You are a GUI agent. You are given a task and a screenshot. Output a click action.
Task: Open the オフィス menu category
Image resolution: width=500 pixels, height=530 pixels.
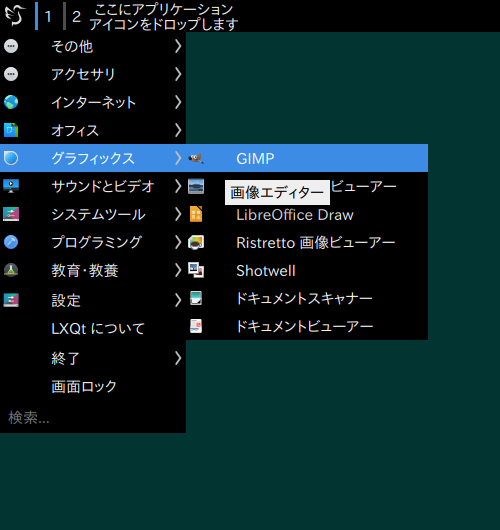click(93, 130)
